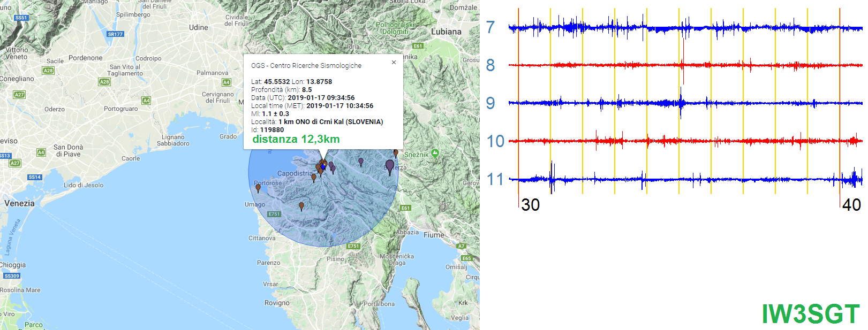868x330 pixels.
Task: Click the Lubiana city label
Action: pos(446,32)
